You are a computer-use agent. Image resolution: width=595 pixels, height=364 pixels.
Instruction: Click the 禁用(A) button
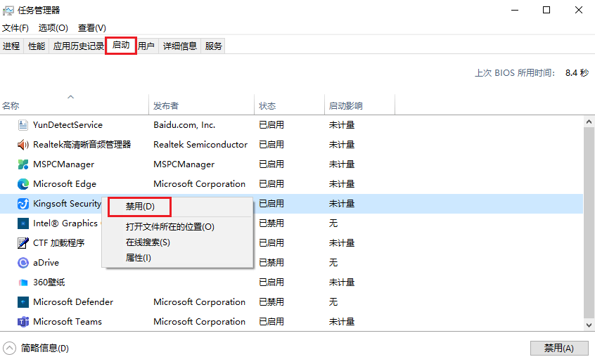(559, 348)
